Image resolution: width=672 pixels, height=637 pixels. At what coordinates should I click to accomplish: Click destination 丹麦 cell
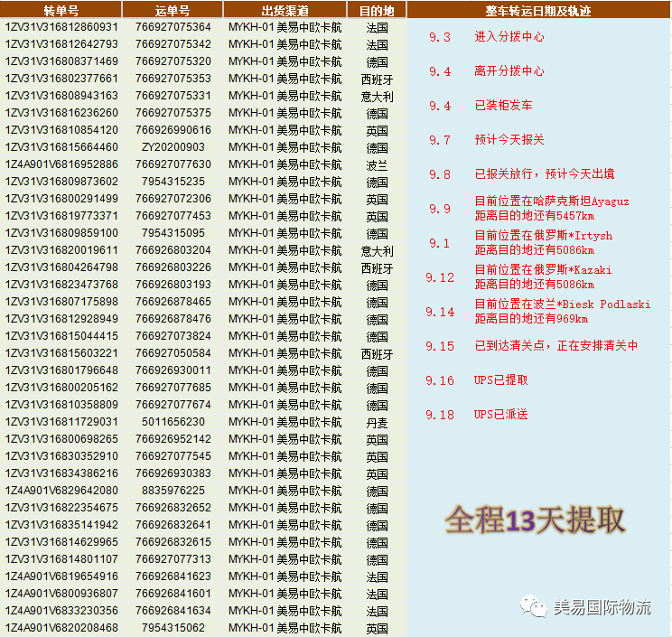coord(377,423)
